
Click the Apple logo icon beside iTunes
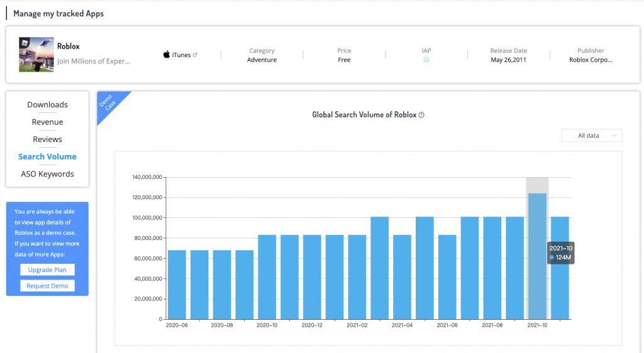(x=167, y=55)
